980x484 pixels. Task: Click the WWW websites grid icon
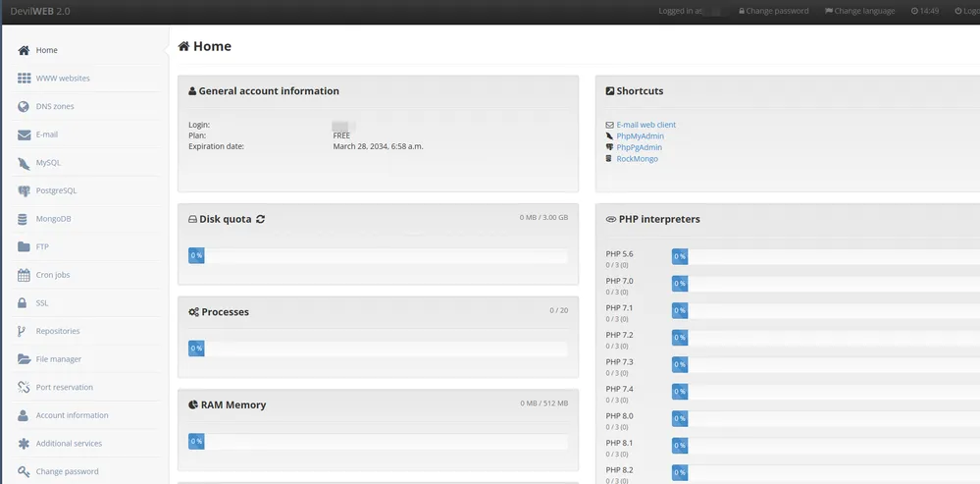(24, 79)
